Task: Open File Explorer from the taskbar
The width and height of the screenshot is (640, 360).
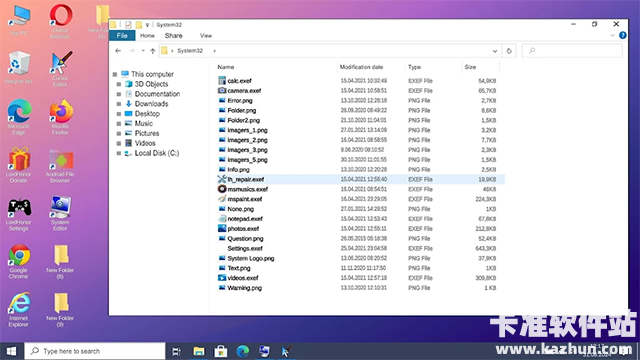Action: click(199, 351)
